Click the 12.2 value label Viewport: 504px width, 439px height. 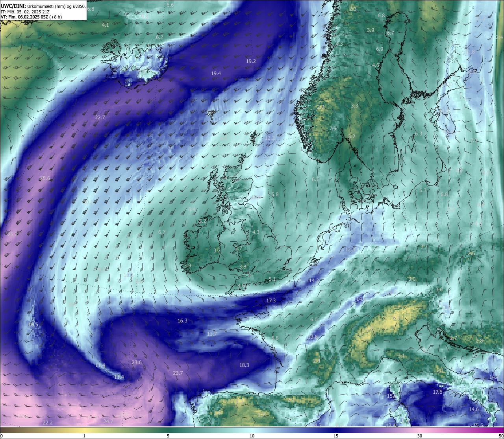[x=270, y=138]
